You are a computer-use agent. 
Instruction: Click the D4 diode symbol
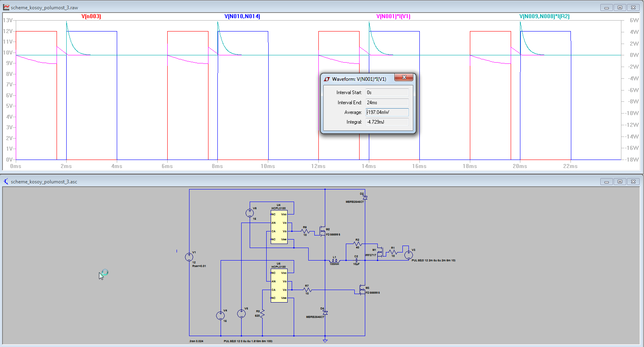pyautogui.click(x=325, y=313)
